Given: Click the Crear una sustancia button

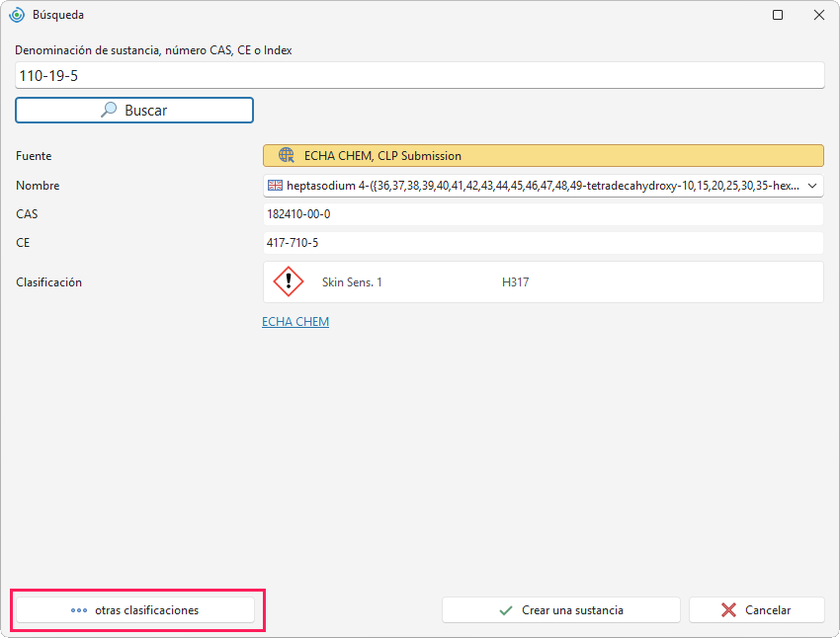Looking at the screenshot, I should point(561,610).
